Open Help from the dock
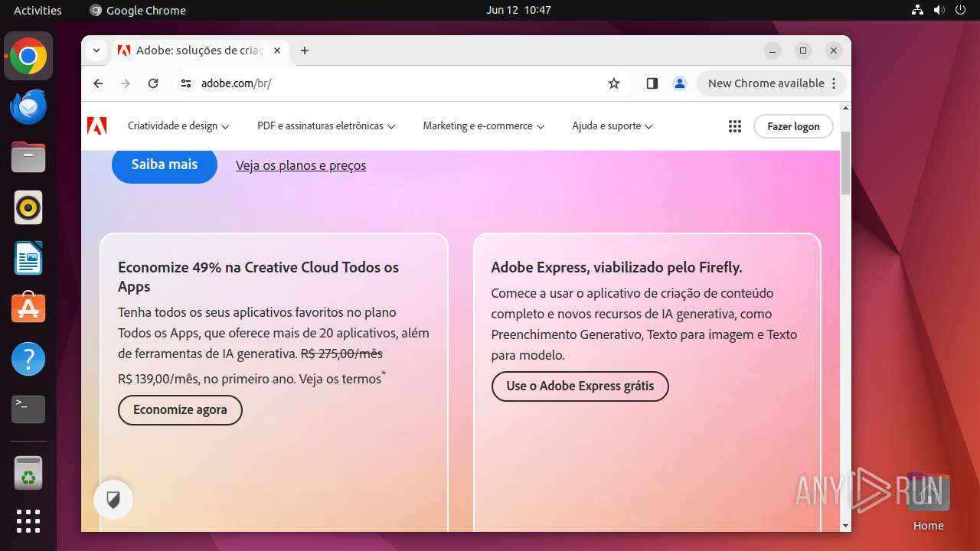The image size is (980, 551). click(28, 358)
